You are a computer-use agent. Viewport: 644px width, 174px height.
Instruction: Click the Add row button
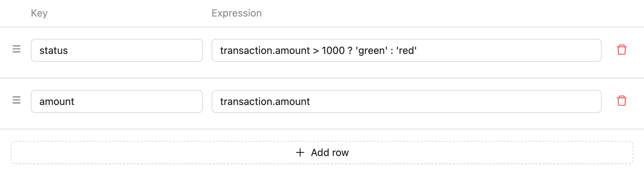click(322, 152)
